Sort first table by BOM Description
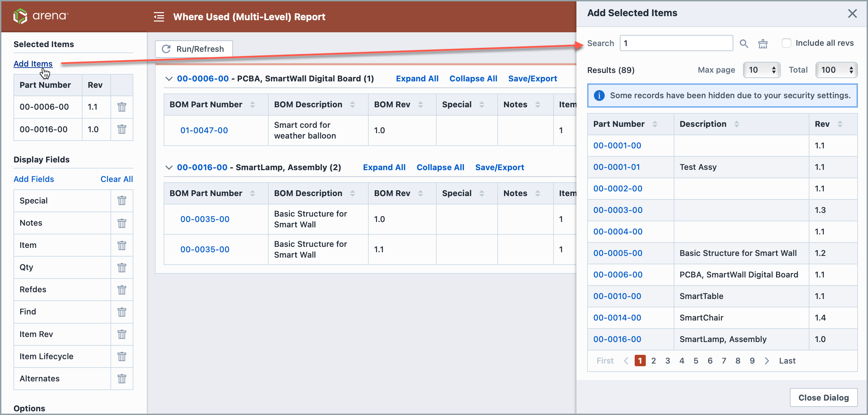 tap(352, 105)
